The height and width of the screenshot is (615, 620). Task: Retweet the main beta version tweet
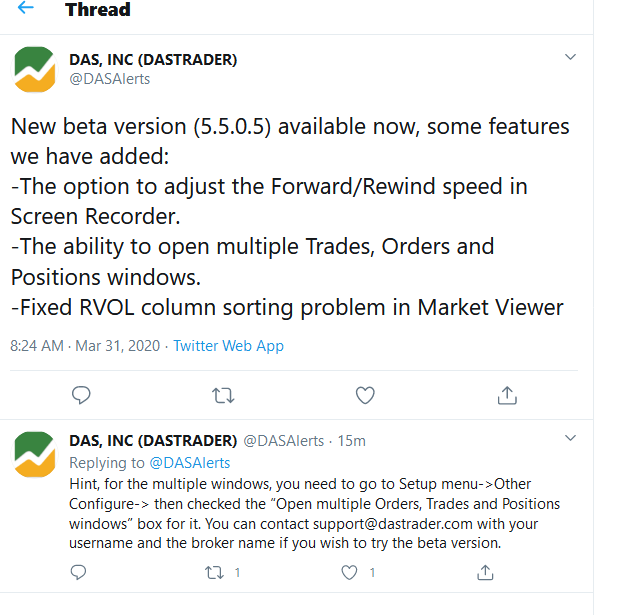click(x=224, y=396)
